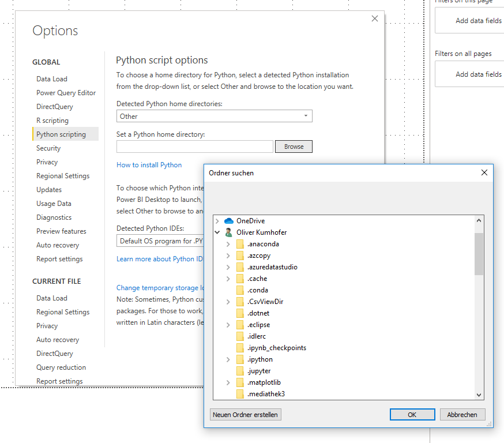Open How to install Python link
The width and height of the screenshot is (504, 443).
point(149,165)
